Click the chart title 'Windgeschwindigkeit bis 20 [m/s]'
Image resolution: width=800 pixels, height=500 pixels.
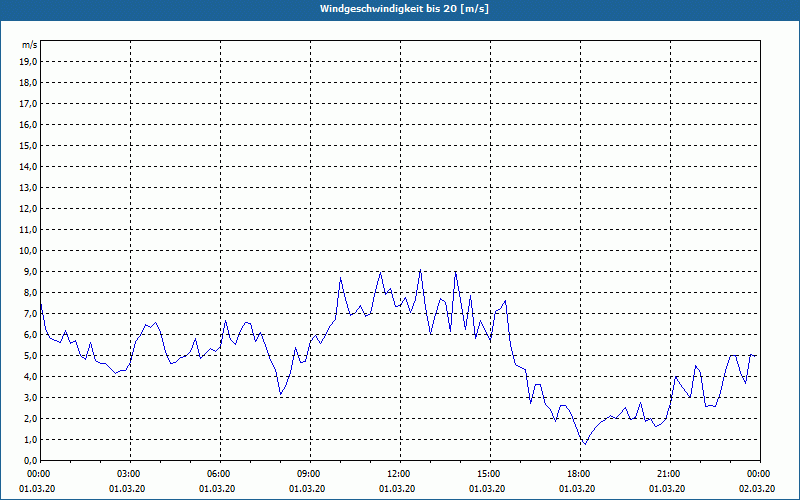404,9
